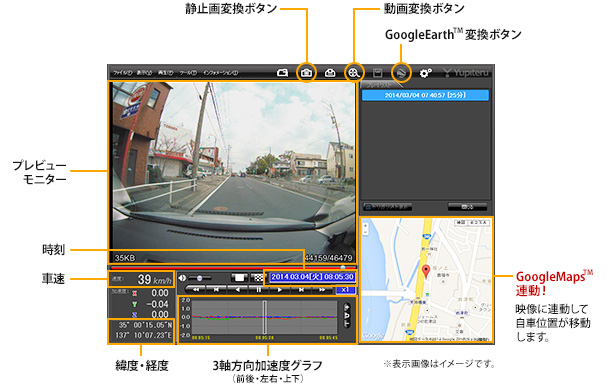Click the axis selector pill beside graph
The image size is (607, 388).
coord(347,316)
